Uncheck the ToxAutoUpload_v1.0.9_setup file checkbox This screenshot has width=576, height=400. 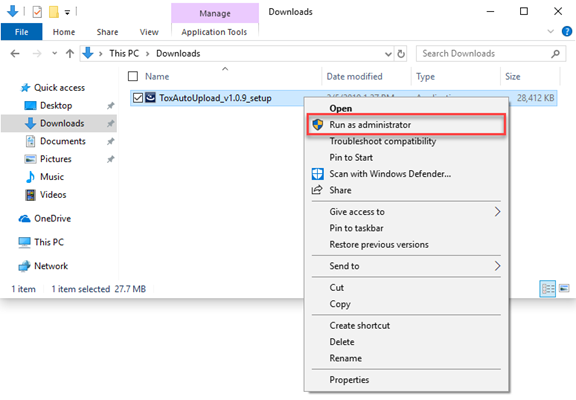tap(138, 98)
